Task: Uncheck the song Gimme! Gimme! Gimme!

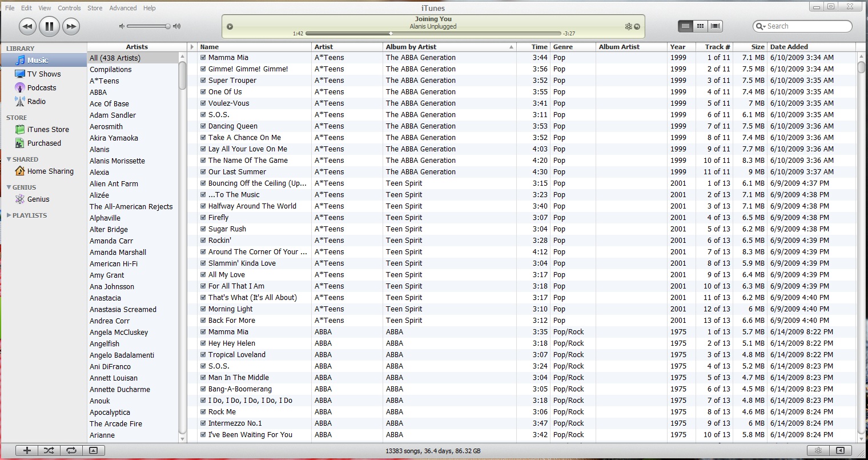Action: point(203,69)
